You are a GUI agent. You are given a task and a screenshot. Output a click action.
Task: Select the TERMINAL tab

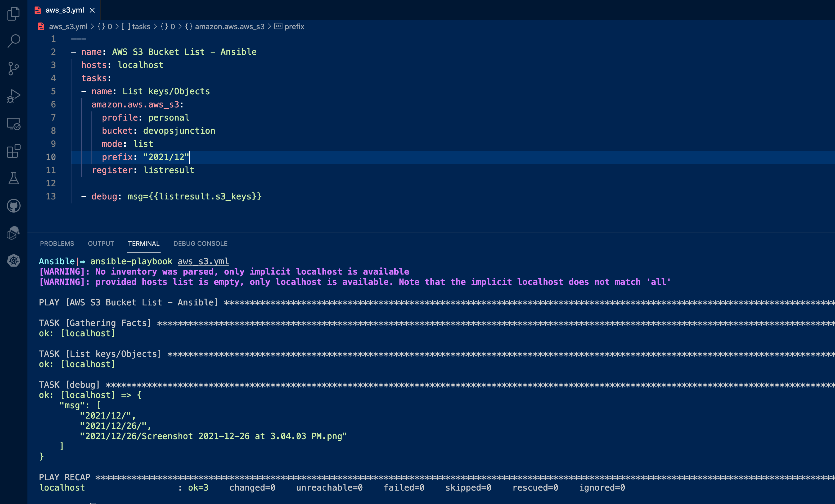point(144,243)
